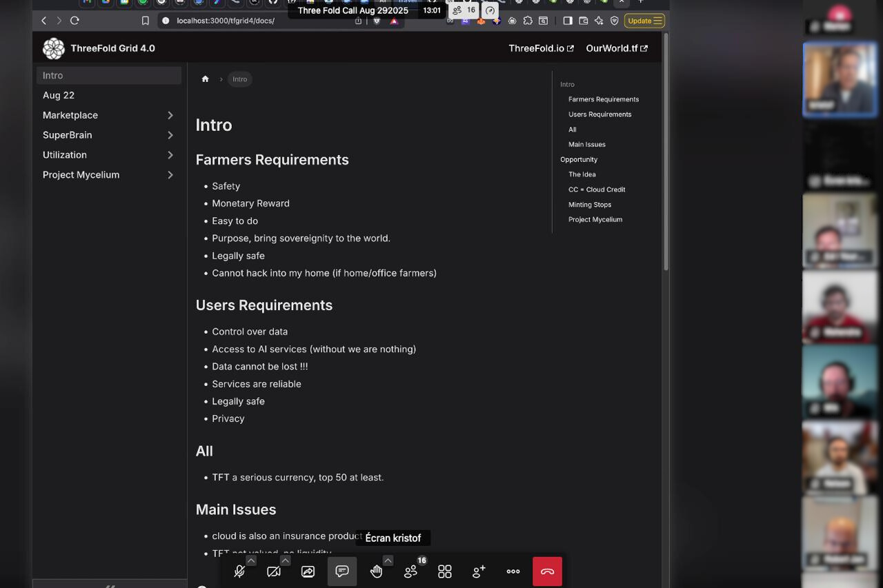Open the extensions puzzle icon

pyautogui.click(x=528, y=21)
